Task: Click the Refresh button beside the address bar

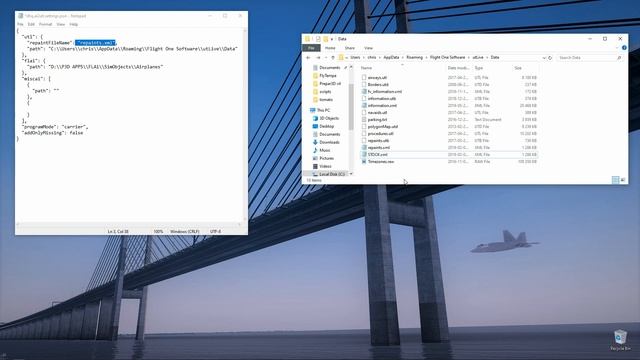Action: click(x=550, y=58)
